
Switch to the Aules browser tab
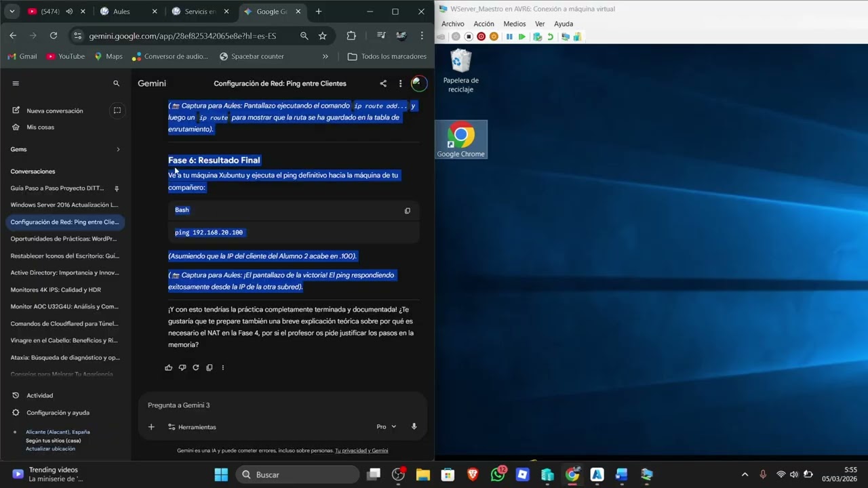[x=127, y=12]
